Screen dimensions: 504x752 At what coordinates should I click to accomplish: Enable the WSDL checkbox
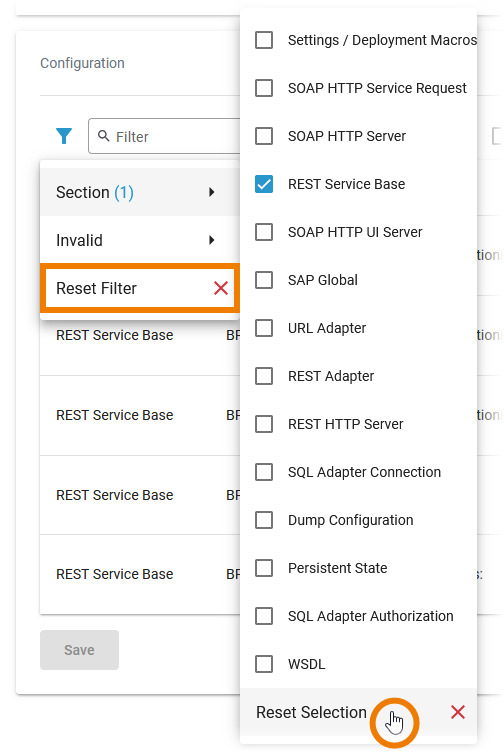point(264,664)
